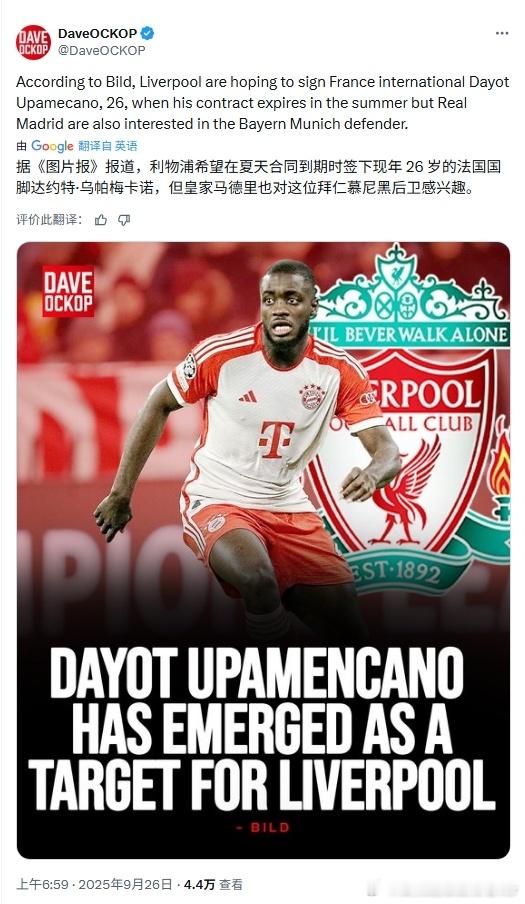Open the Upamecano tweet image
This screenshot has width=525, height=904.
263,550
